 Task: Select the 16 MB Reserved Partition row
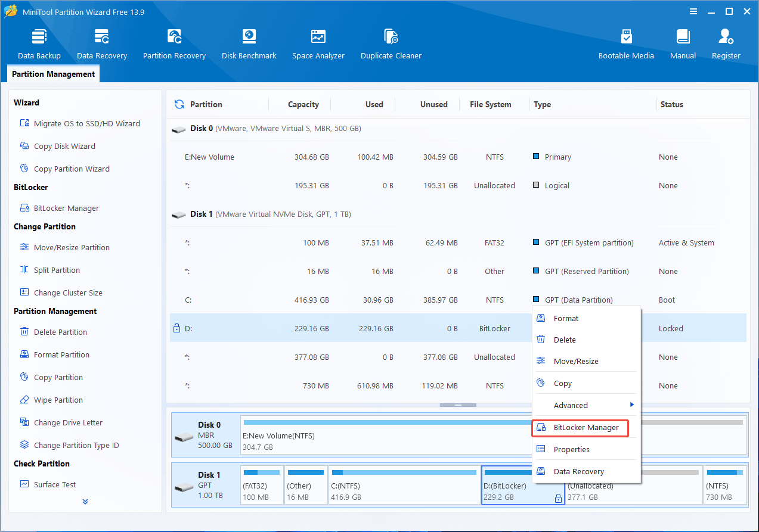458,272
